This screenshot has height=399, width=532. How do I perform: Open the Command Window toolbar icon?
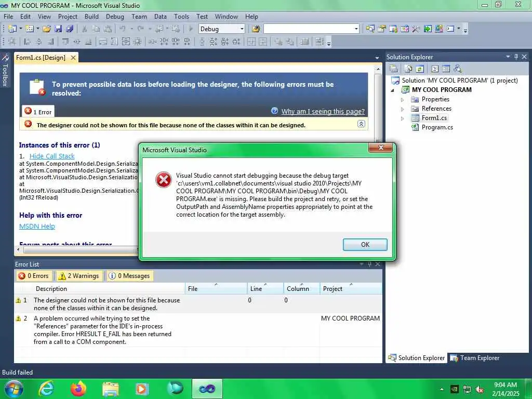click(x=450, y=29)
